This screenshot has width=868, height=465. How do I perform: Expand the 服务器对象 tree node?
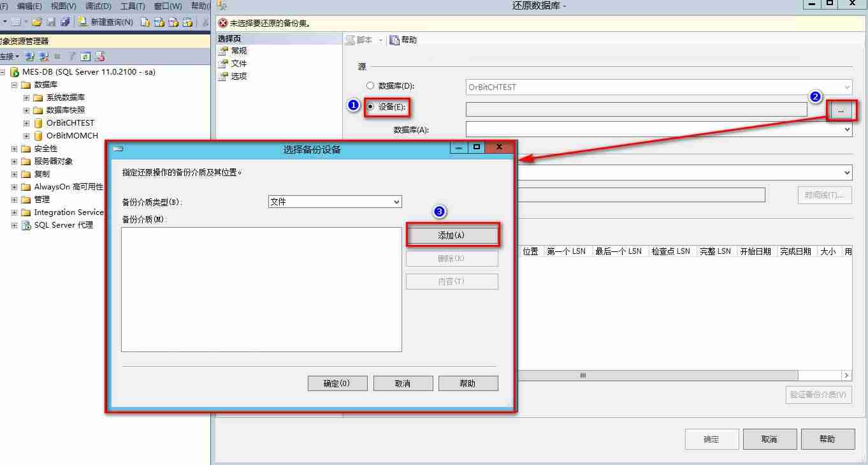[14, 161]
